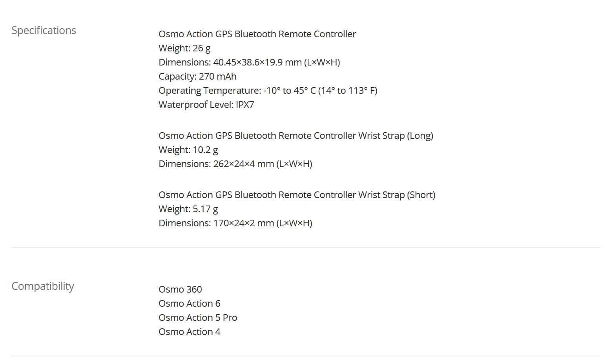611x364 pixels.
Task: Select the Wrist Strap (Long) title
Action: [295, 136]
